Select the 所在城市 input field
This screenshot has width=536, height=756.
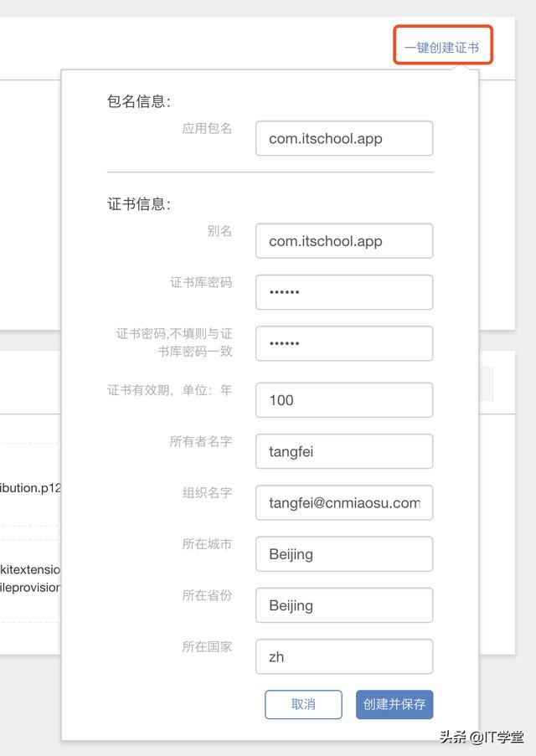pos(344,554)
